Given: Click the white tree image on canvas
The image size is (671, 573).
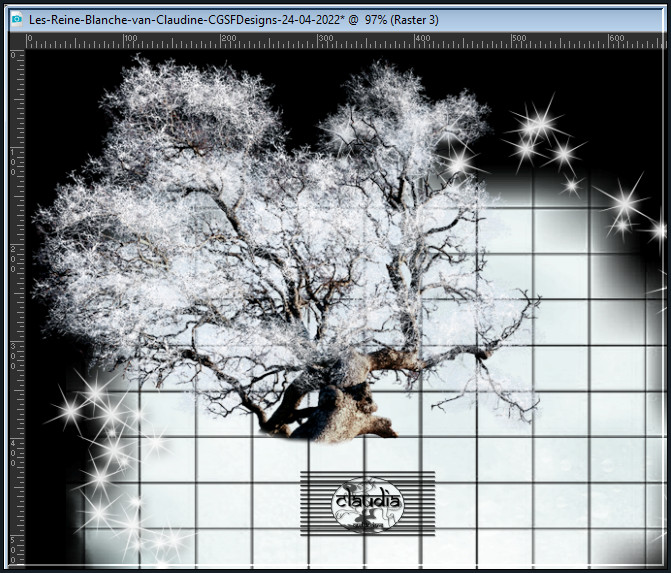Looking at the screenshot, I should (287, 248).
